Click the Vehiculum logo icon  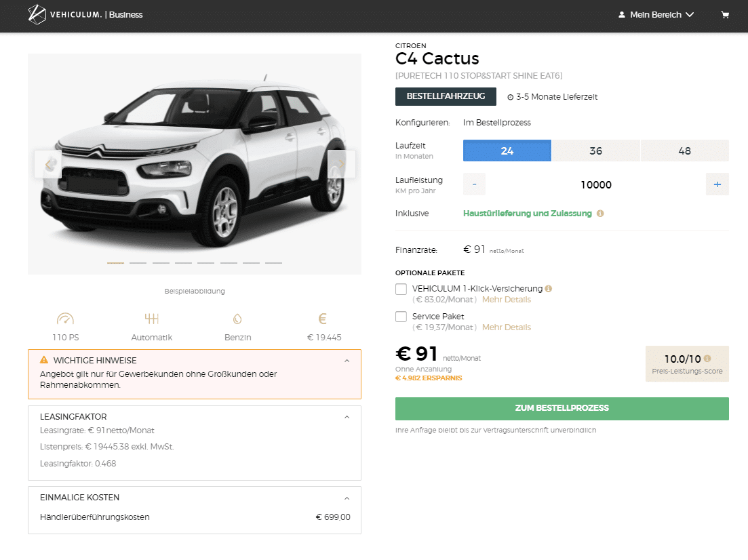(37, 14)
